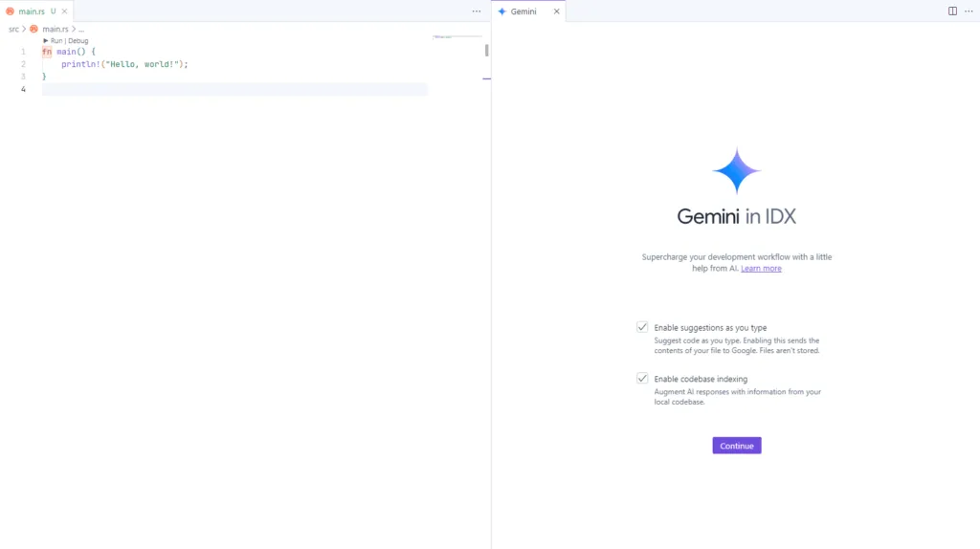Screen dimensions: 980x549
Task: Open the Learn more link
Action: [x=761, y=268]
